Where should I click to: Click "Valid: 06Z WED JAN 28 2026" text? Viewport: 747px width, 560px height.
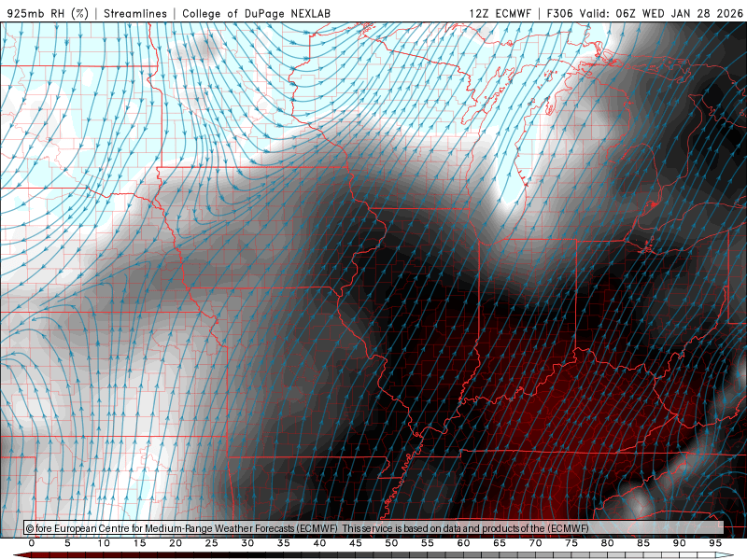(x=661, y=13)
